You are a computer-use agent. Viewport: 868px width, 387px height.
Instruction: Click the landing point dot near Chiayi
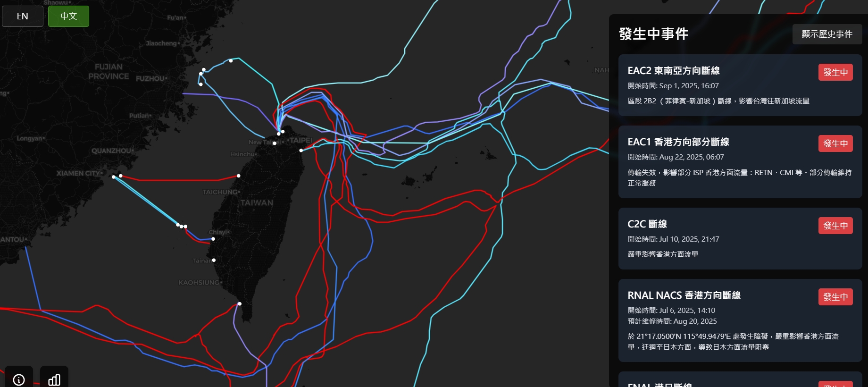[213, 239]
